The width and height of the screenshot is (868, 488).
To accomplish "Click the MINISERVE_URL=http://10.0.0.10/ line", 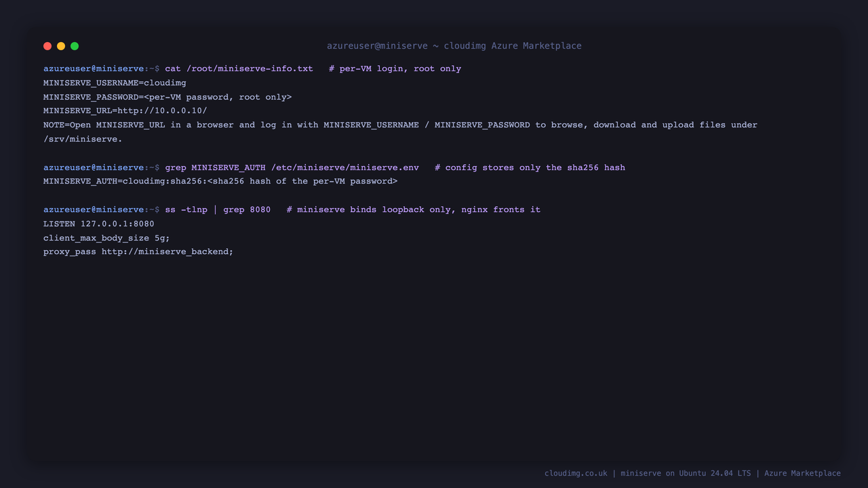I will [125, 110].
